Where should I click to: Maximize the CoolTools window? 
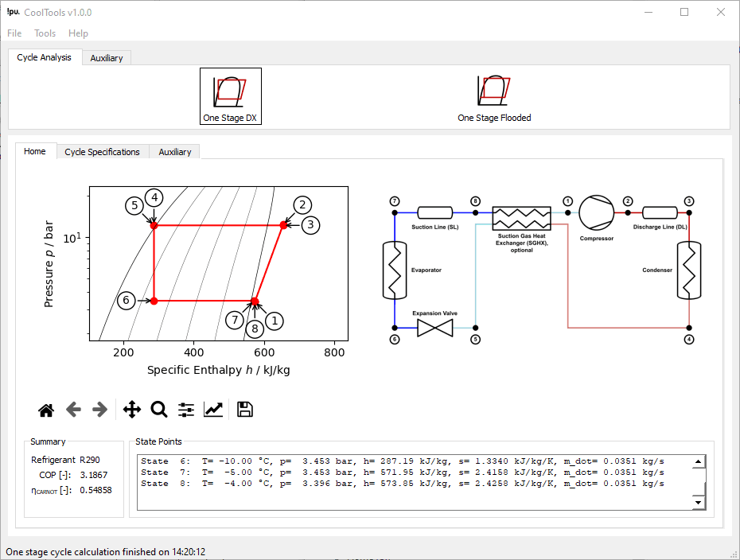tap(684, 12)
